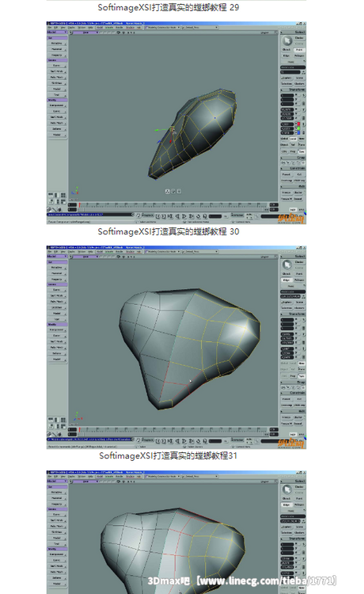Click the viewport letter B icon in top screenshot
The height and width of the screenshot is (594, 364).
(x=70, y=32)
